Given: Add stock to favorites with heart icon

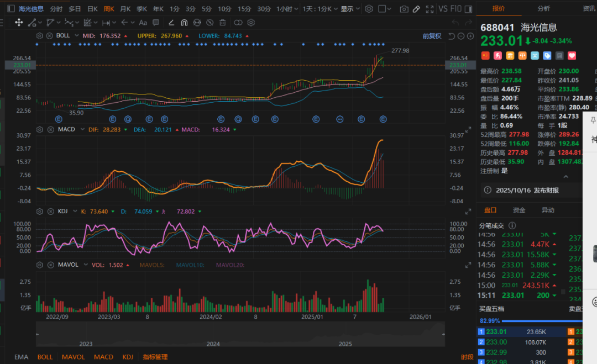Looking at the screenshot, I should pos(572,55).
